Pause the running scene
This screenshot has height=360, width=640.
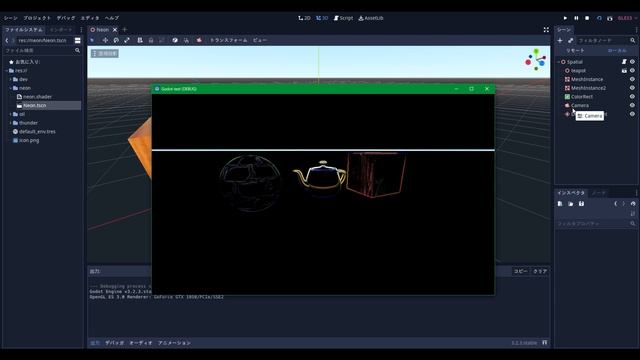point(576,18)
